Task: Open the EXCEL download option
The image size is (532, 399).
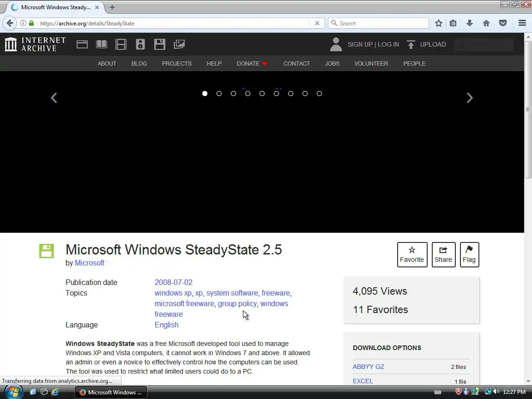Action: point(363,381)
